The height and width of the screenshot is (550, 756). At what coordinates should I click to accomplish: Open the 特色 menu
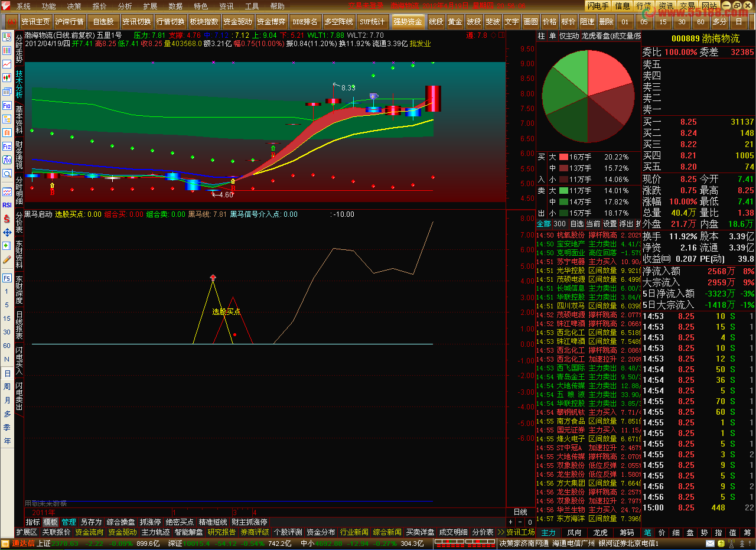coord(201,6)
